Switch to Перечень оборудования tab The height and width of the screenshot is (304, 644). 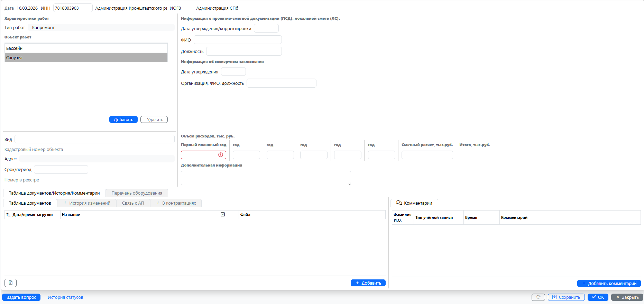[x=137, y=193]
